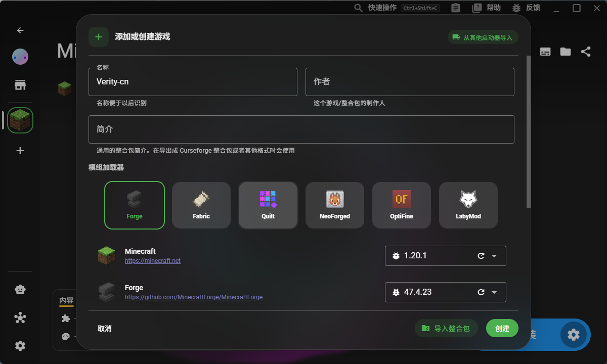
Task: Click the dialog vertical scrollbar
Action: click(529, 131)
